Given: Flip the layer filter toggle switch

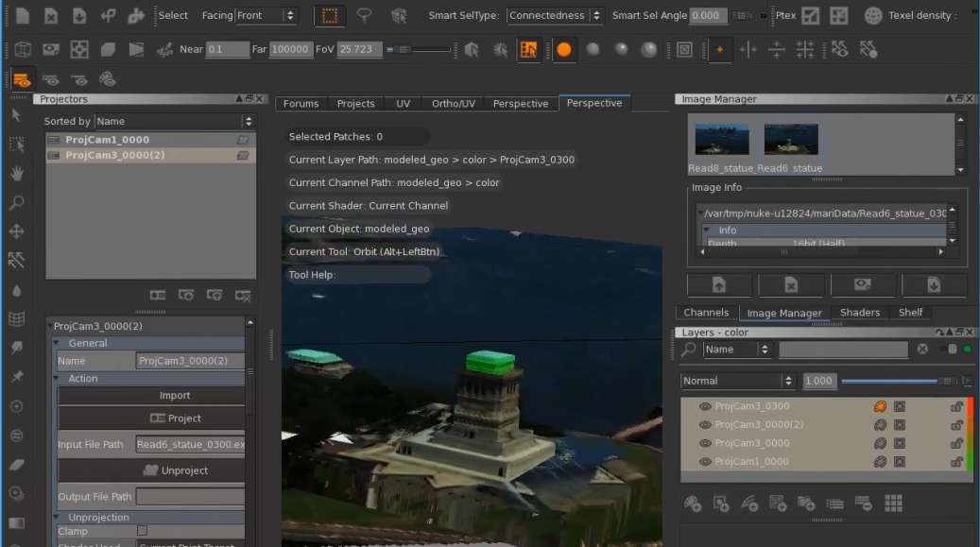Looking at the screenshot, I should click(952, 349).
